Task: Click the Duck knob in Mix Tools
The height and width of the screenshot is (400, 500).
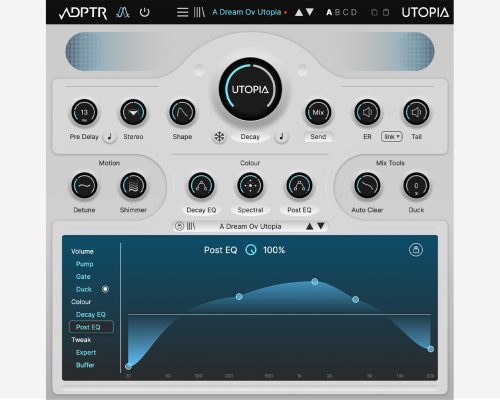Action: [x=416, y=186]
